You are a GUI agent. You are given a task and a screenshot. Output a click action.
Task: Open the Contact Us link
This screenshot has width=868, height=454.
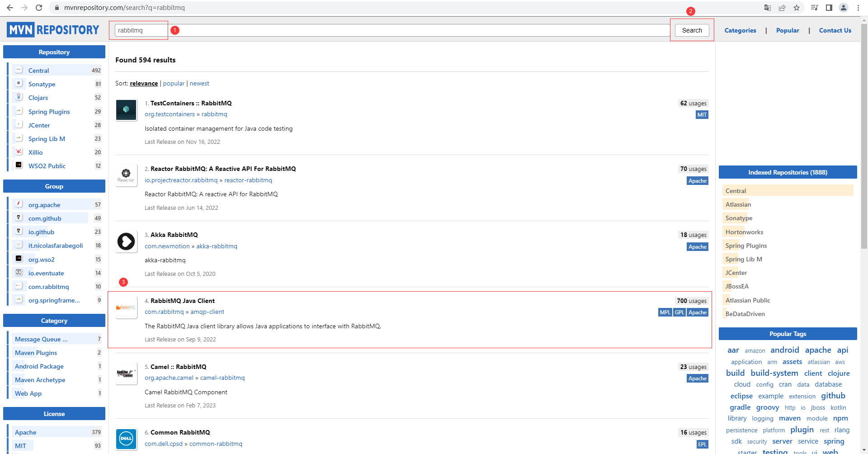835,30
